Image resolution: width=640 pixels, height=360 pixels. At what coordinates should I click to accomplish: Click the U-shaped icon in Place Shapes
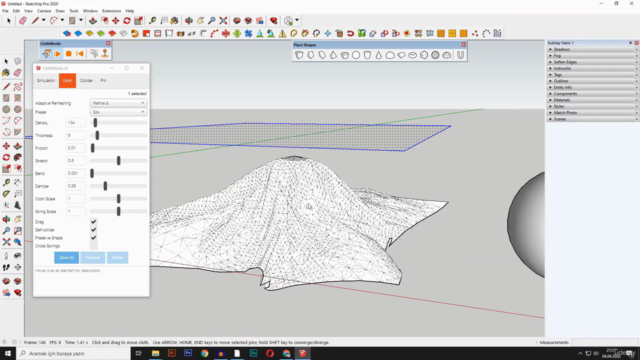tap(460, 55)
